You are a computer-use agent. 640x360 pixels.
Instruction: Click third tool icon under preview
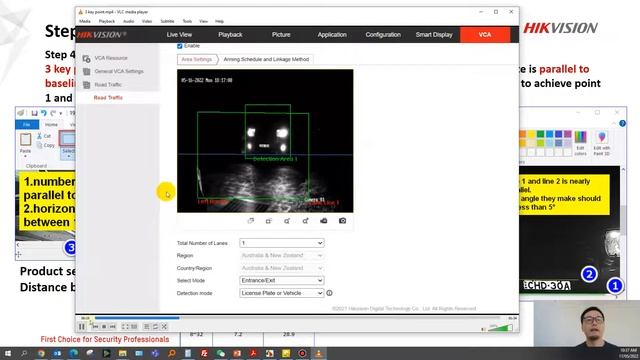pos(287,221)
